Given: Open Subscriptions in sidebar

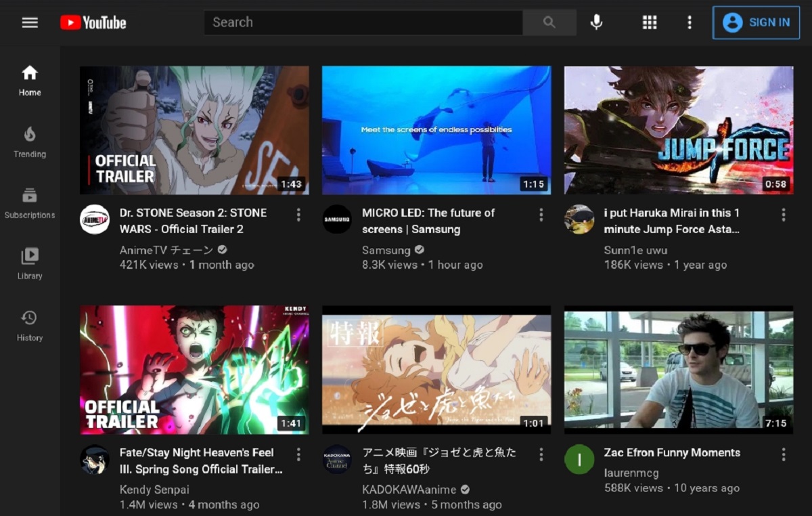Looking at the screenshot, I should tap(30, 203).
